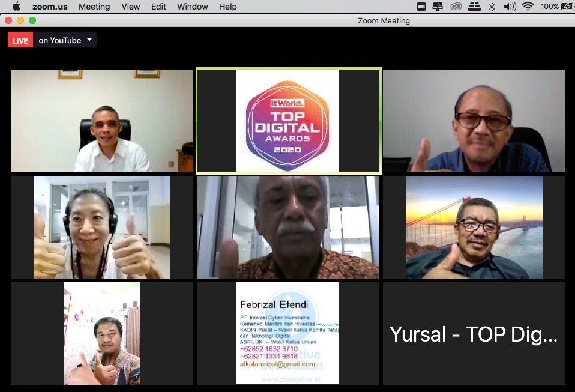Click the red LIVE indicator badge
The height and width of the screenshot is (392, 575).
click(x=20, y=41)
